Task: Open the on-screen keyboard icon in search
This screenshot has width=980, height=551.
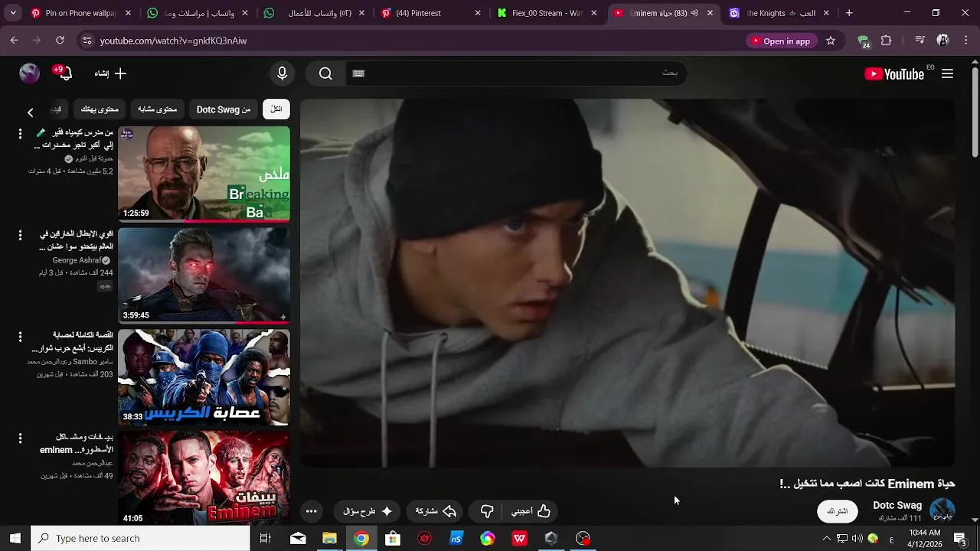Action: pos(358,73)
